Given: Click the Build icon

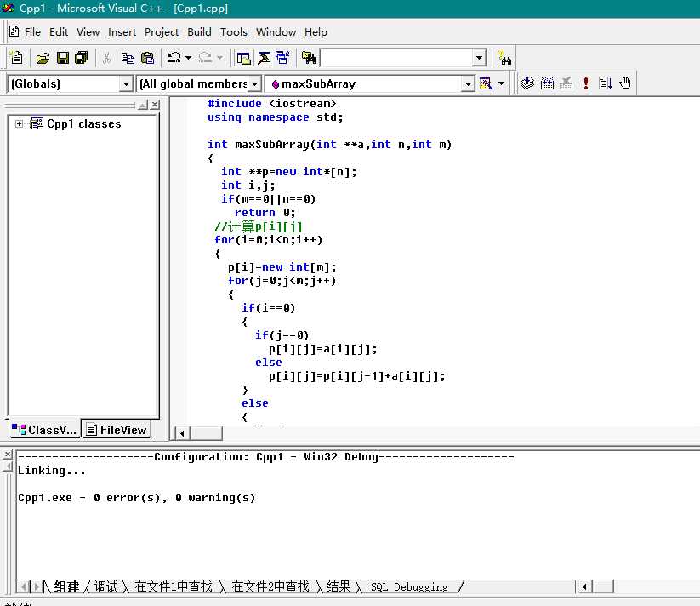Looking at the screenshot, I should click(x=547, y=83).
